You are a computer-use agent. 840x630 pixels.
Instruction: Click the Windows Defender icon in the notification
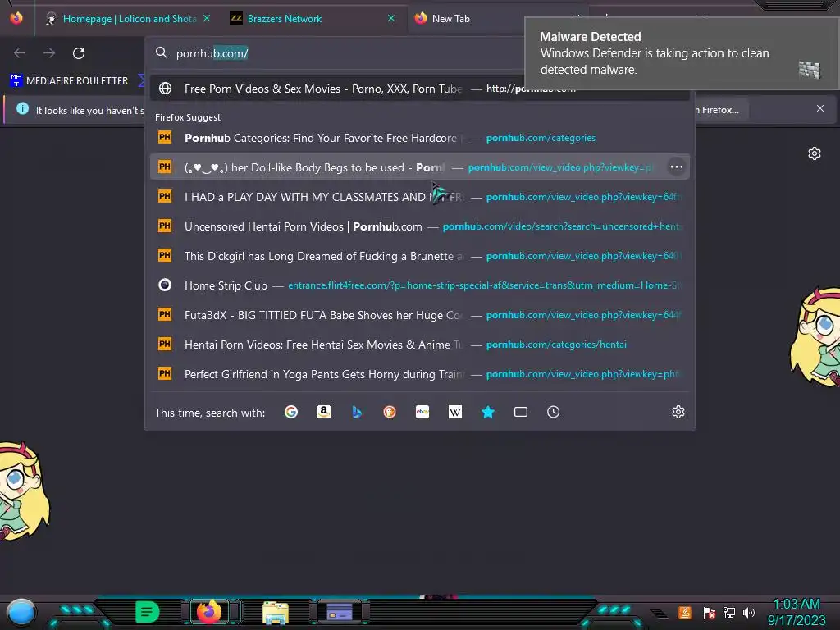(x=809, y=70)
